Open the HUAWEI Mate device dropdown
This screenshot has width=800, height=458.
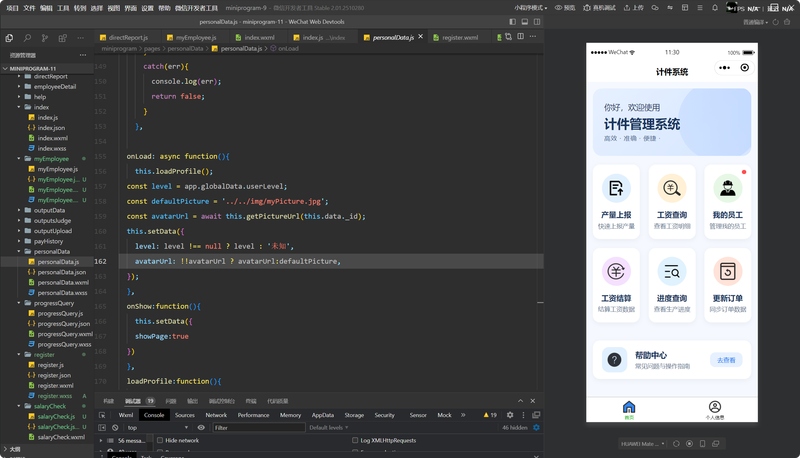(642, 444)
